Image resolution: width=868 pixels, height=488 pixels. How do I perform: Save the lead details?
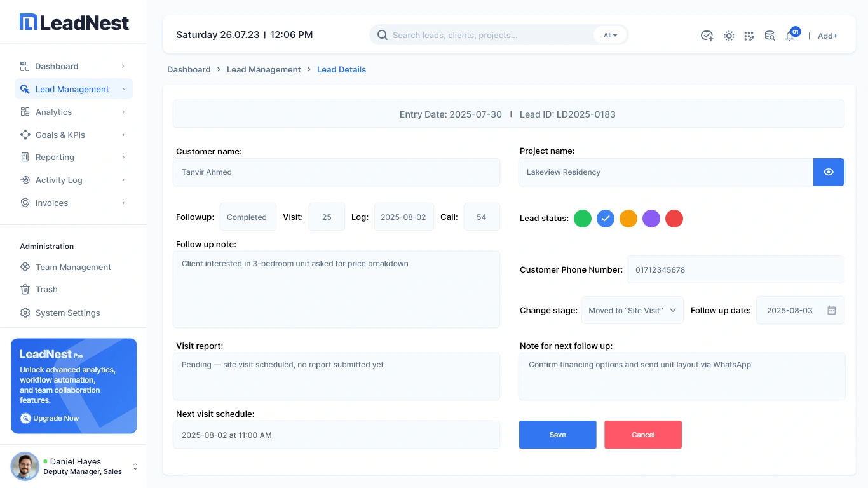pos(558,435)
